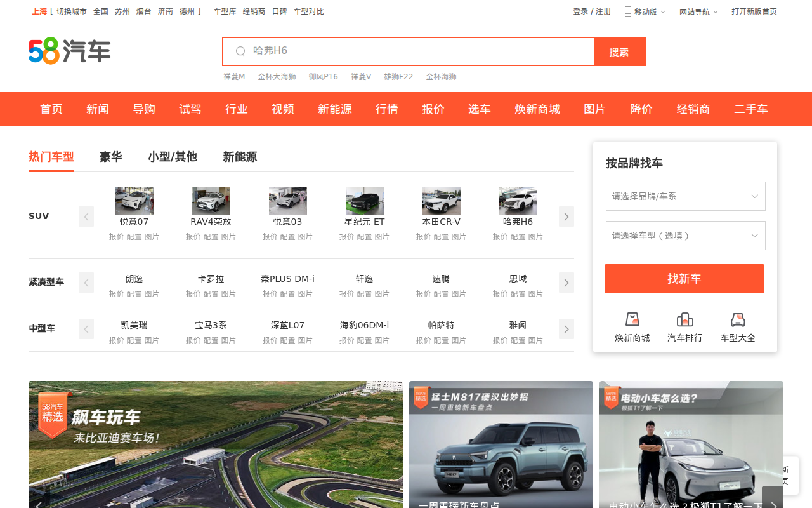812x508 pixels.
Task: Expand 请选择车型(选填) dropdown
Action: (x=686, y=236)
